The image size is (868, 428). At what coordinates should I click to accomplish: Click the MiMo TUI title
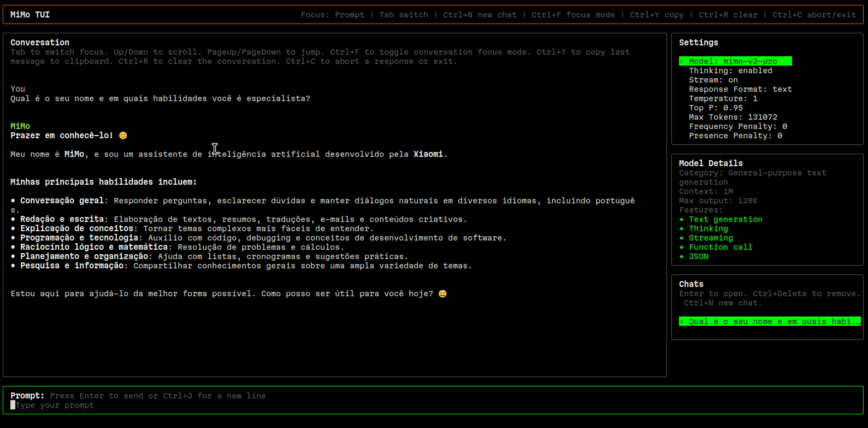click(30, 15)
